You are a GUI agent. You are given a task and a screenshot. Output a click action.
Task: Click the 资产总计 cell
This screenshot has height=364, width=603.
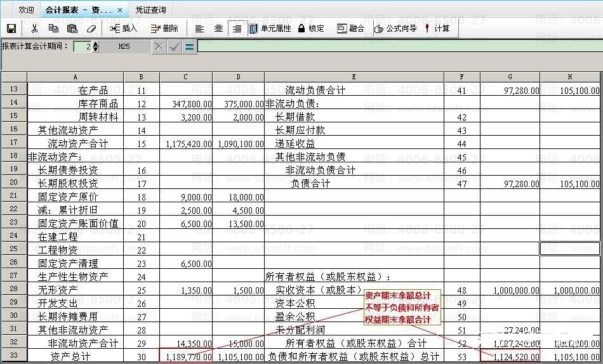[76, 356]
